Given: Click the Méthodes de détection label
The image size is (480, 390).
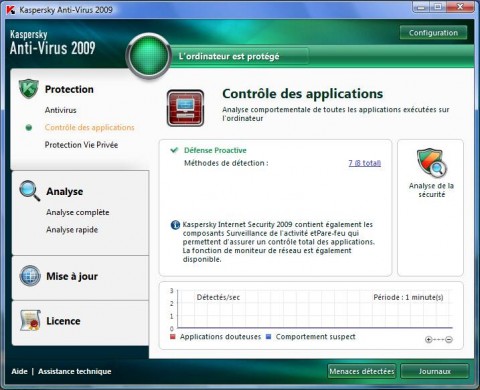Looking at the screenshot, I should pos(226,163).
